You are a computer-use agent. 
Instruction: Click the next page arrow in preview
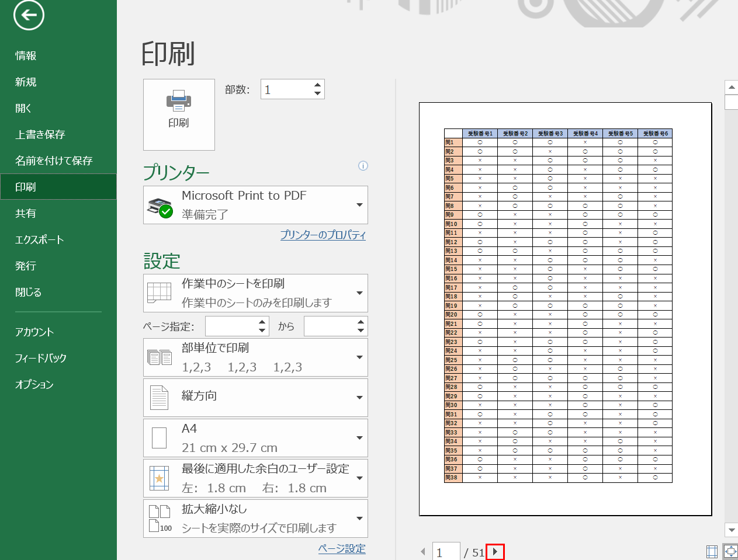pyautogui.click(x=495, y=551)
